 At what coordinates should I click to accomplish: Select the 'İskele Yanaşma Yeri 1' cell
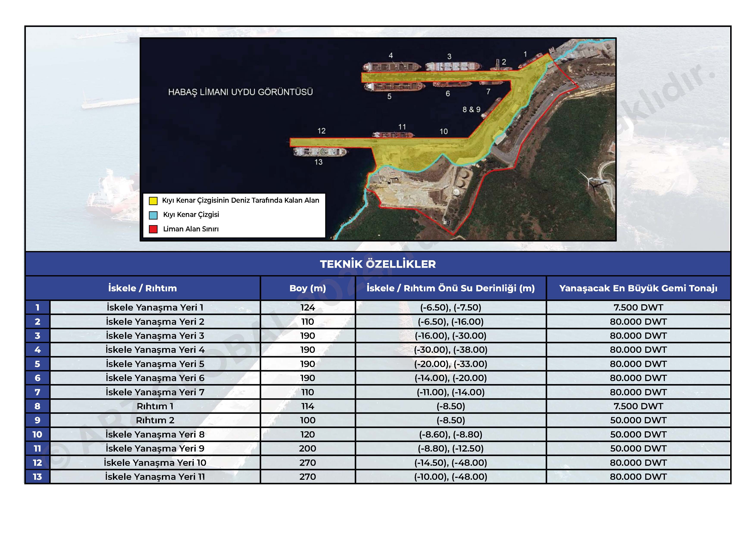point(155,307)
